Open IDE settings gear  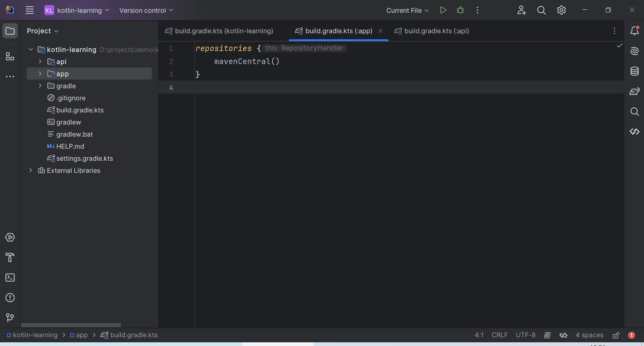click(x=561, y=10)
